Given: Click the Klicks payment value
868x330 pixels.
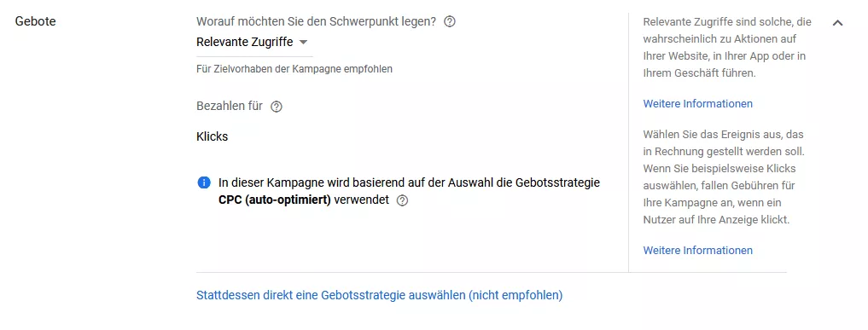Looking at the screenshot, I should [x=212, y=136].
